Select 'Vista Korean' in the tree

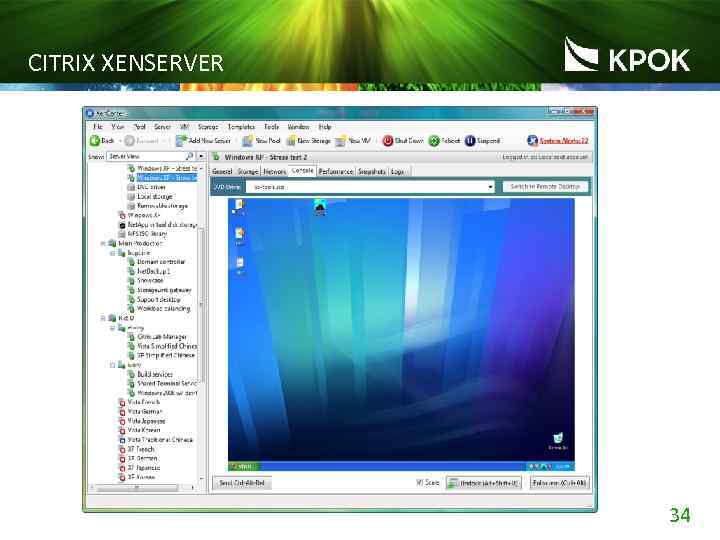(x=144, y=431)
